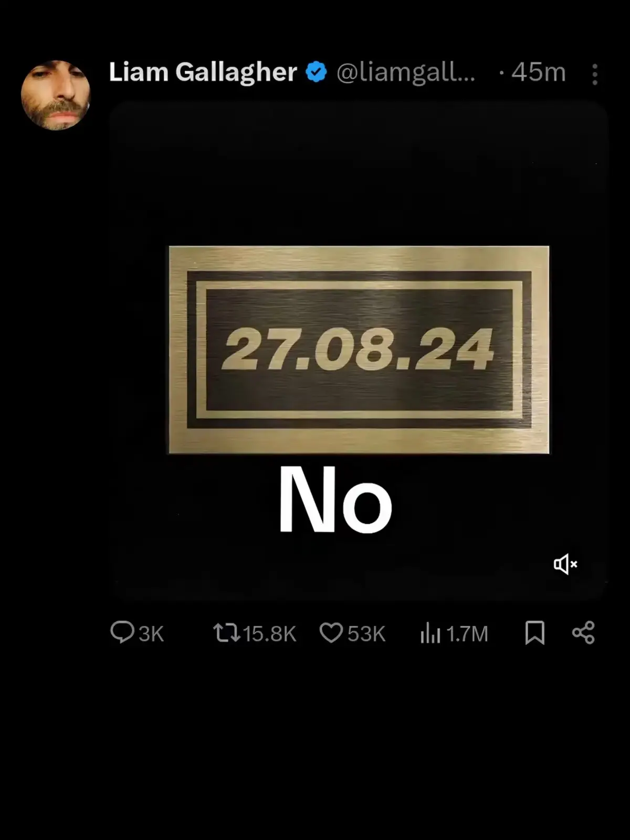This screenshot has height=840, width=630.
Task: Click the Liam Gallagher display name
Action: 203,72
